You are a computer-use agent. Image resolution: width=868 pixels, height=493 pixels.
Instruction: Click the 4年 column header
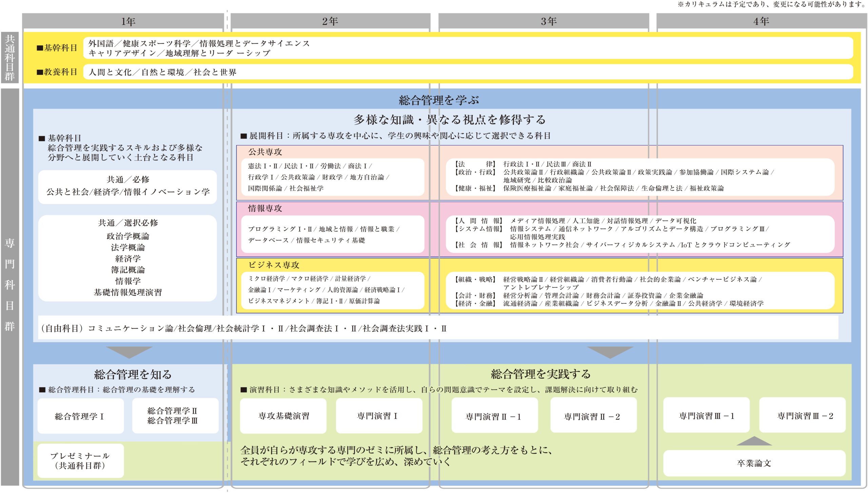coord(762,21)
